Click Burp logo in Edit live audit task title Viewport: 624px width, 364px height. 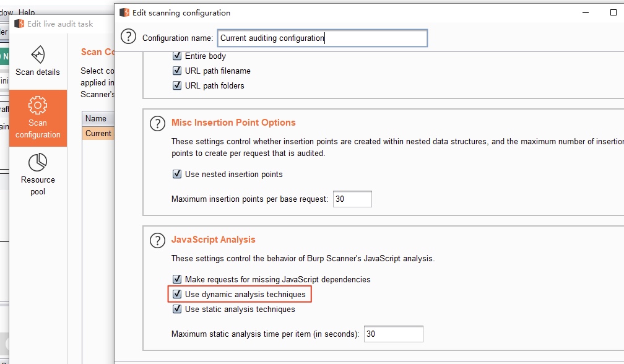tap(19, 24)
